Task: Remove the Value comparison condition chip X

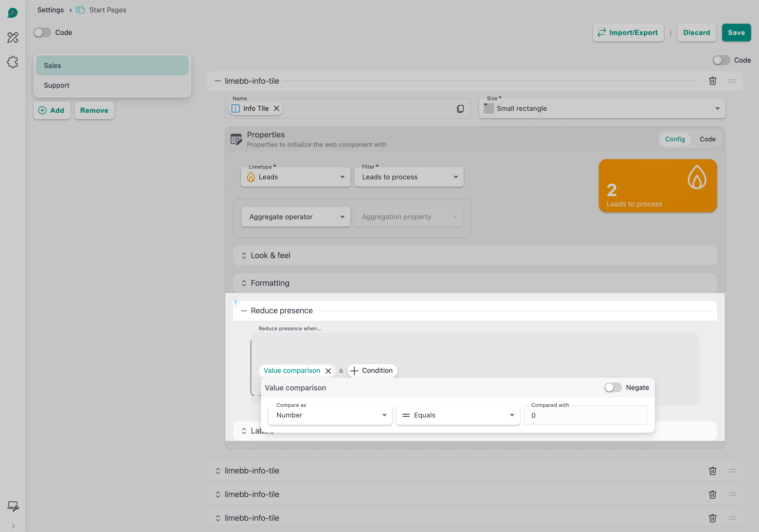Action: (328, 371)
